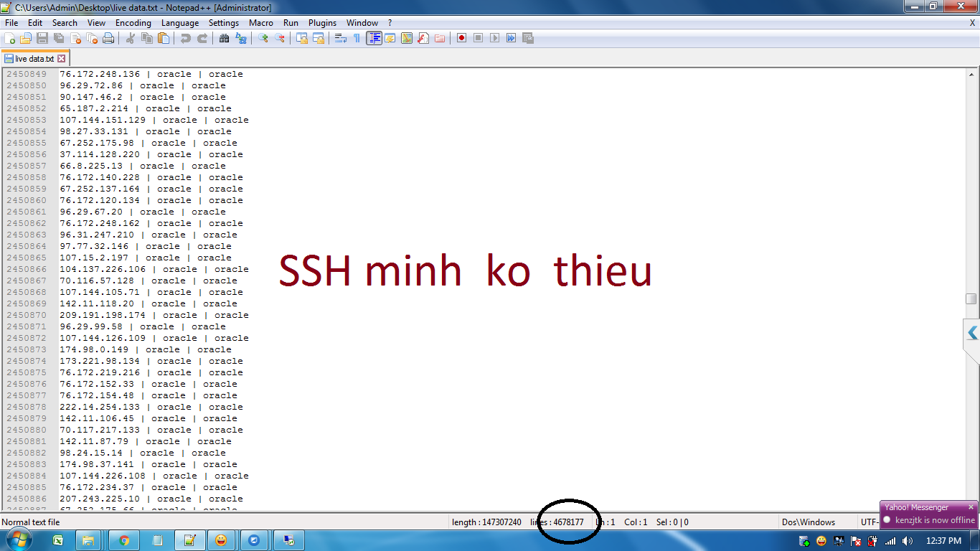This screenshot has height=551, width=980.
Task: Click the Zoom In magnifier icon
Action: click(x=263, y=38)
